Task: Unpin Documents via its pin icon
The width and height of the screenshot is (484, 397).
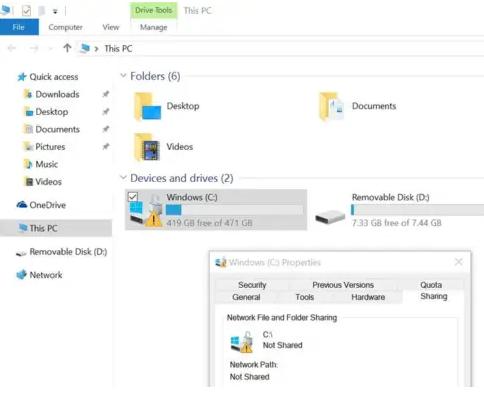Action: pyautogui.click(x=106, y=129)
